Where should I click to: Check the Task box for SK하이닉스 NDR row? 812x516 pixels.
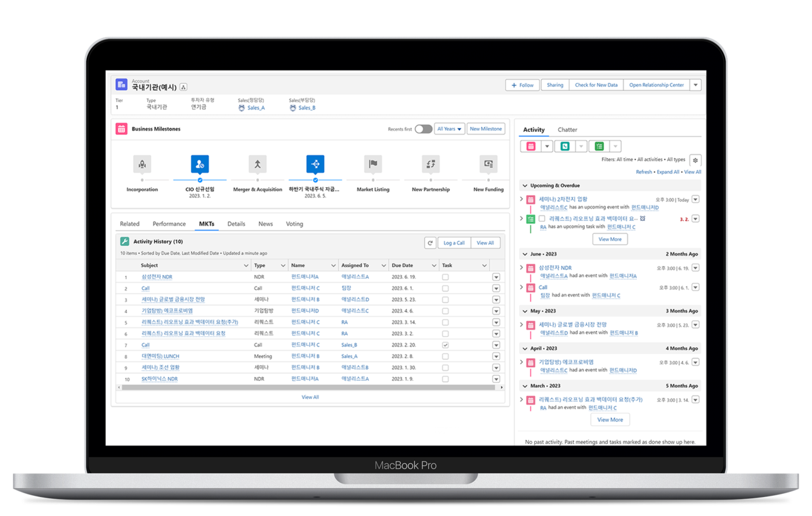[x=445, y=379]
